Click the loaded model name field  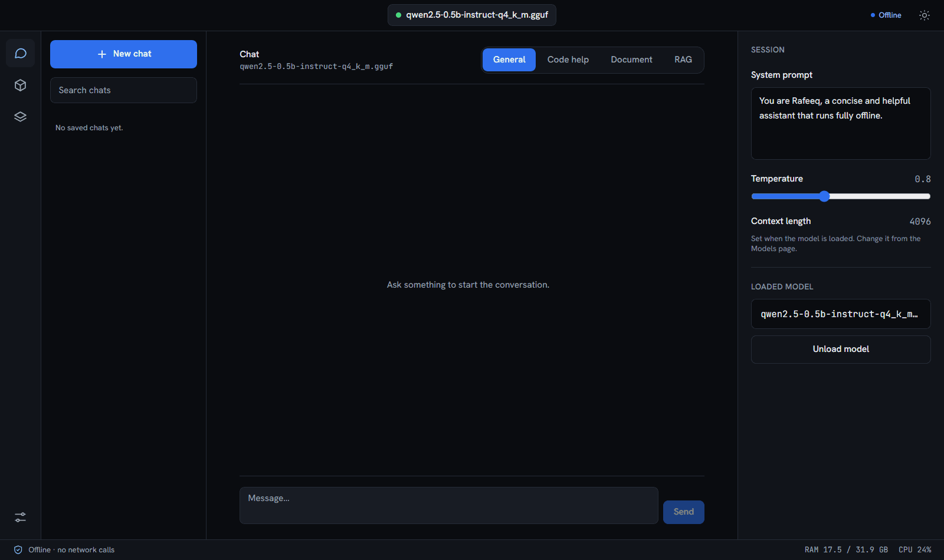coord(841,314)
